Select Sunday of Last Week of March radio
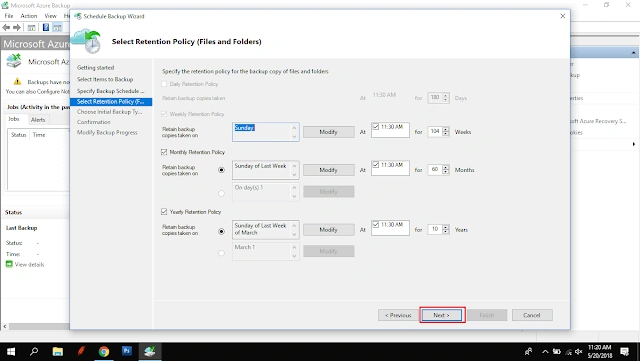 click(x=221, y=231)
